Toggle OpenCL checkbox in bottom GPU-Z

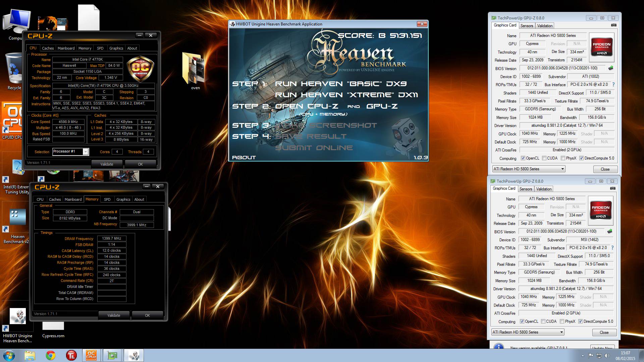522,321
